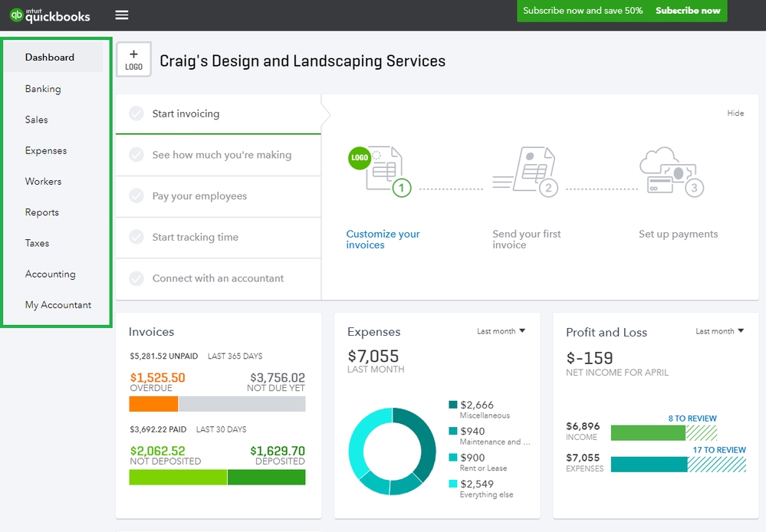Click the LOGO upload placeholder

point(133,59)
